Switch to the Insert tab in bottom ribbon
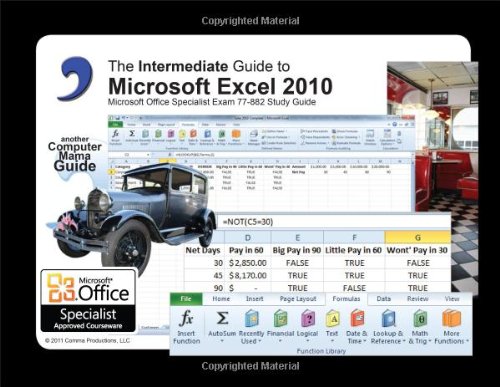The height and width of the screenshot is (387, 500). point(254,299)
